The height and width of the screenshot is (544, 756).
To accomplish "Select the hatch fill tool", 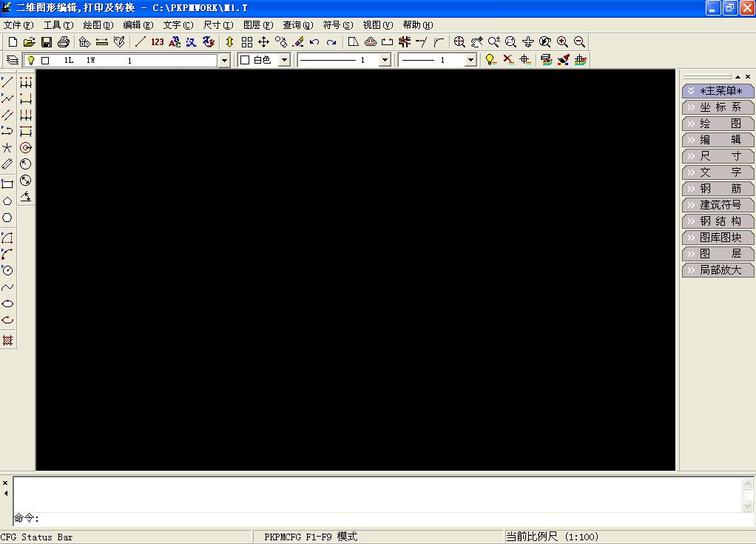I will tap(7, 340).
